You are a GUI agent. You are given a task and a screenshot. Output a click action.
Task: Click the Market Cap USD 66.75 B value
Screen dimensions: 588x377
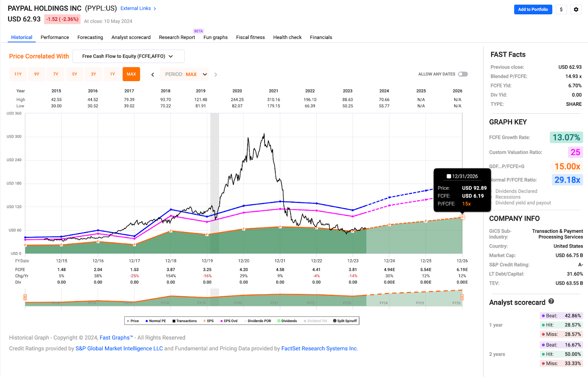[x=569, y=255]
